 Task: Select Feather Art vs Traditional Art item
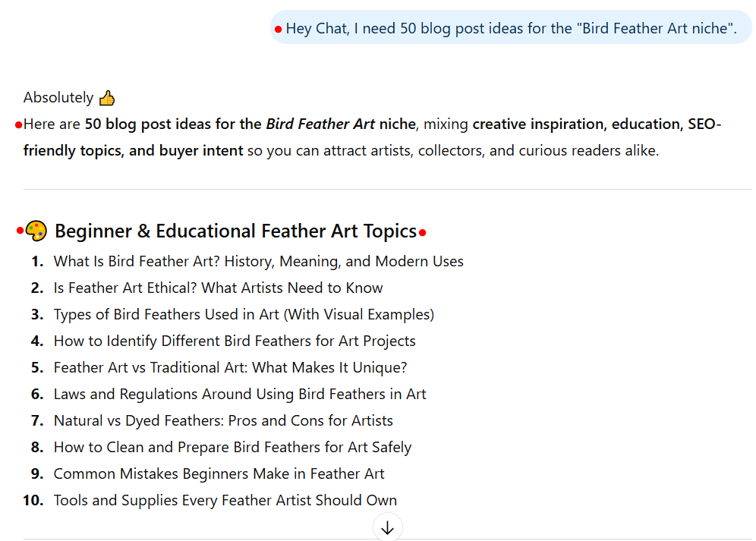click(230, 367)
